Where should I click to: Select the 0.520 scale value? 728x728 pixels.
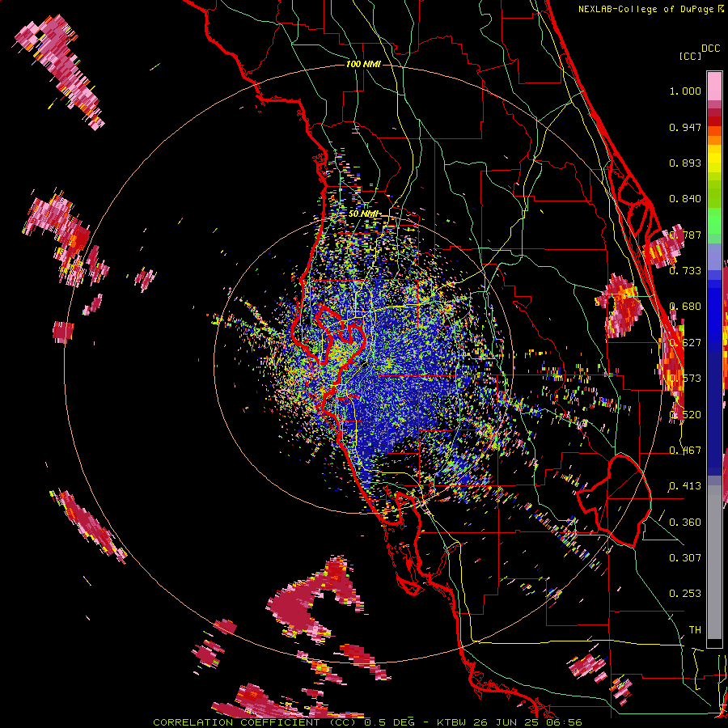point(685,415)
